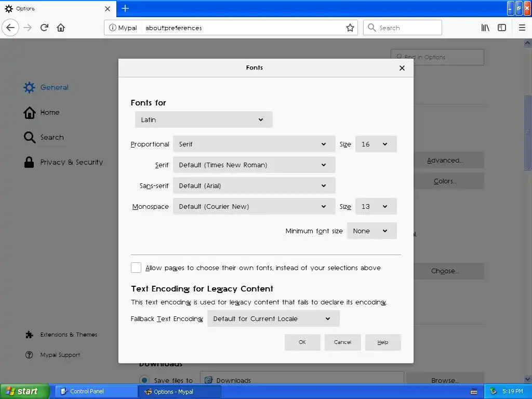
Task: Confirm the font settings with OK
Action: point(302,342)
